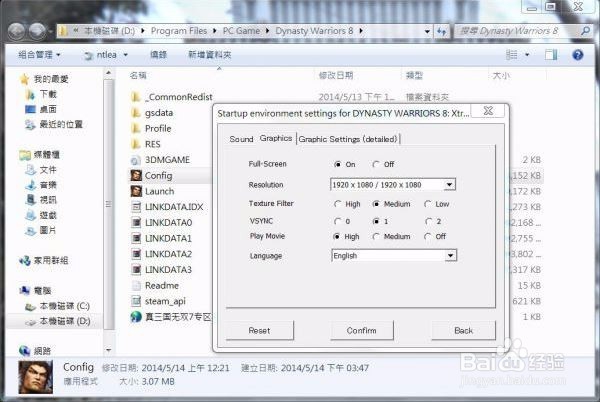This screenshot has height=402, width=600.
Task: Select the steam_api file icon
Action: [x=136, y=301]
